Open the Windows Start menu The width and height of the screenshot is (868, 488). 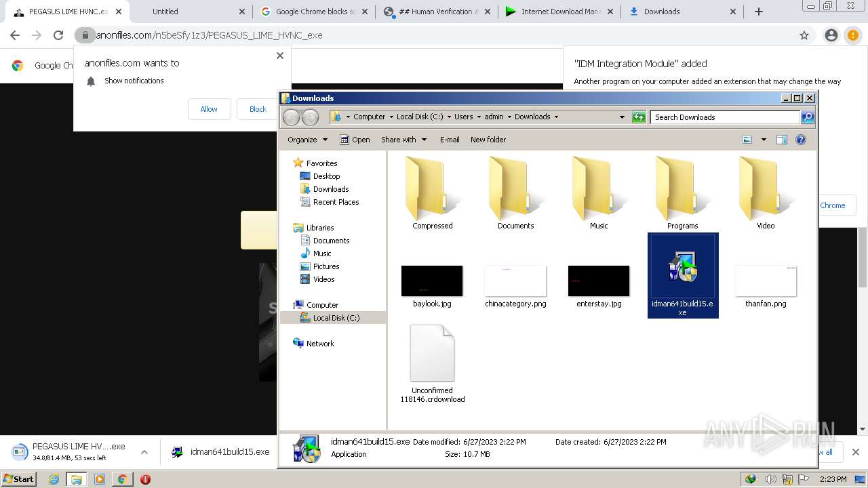[x=18, y=479]
